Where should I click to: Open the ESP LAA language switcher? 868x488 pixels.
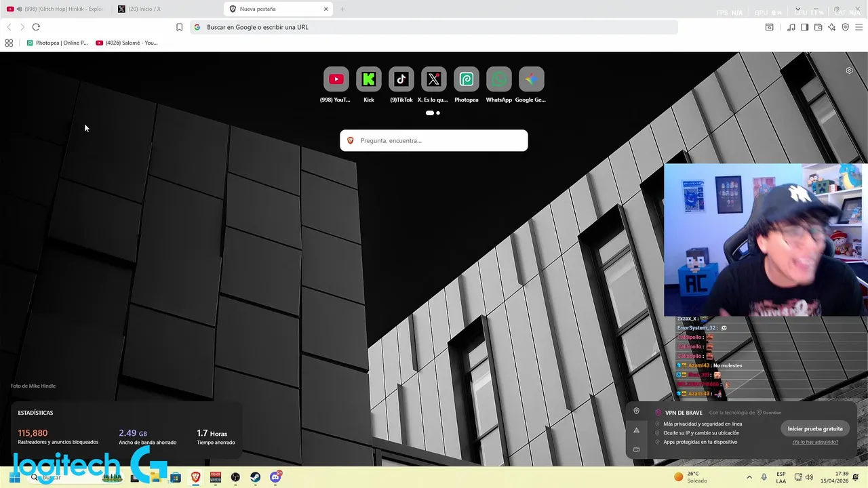pos(781,477)
